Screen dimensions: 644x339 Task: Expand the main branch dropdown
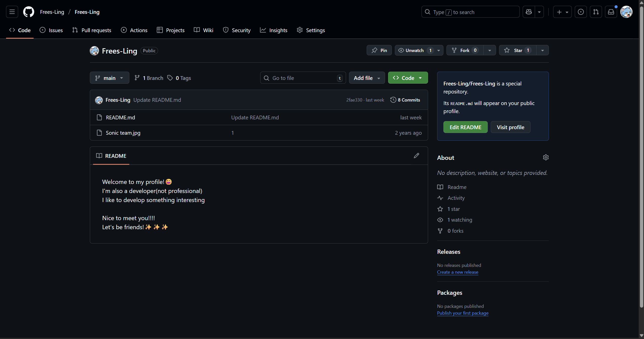[109, 78]
